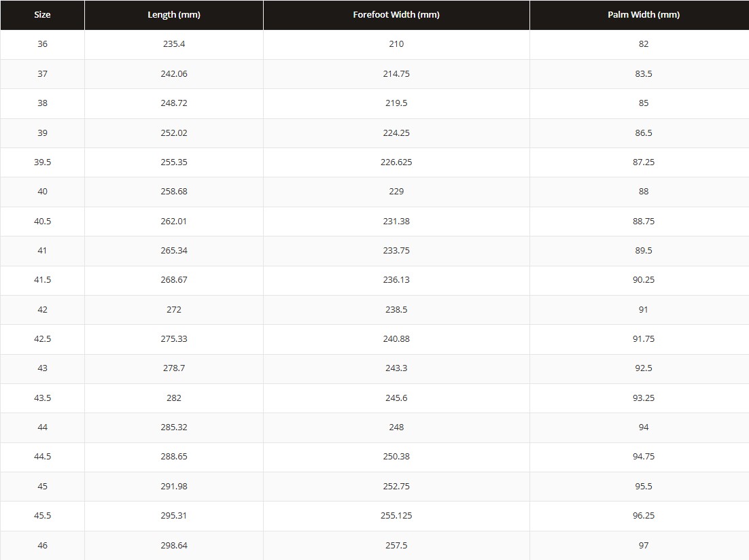
Task: Click the length value 285.32
Action: click(174, 427)
